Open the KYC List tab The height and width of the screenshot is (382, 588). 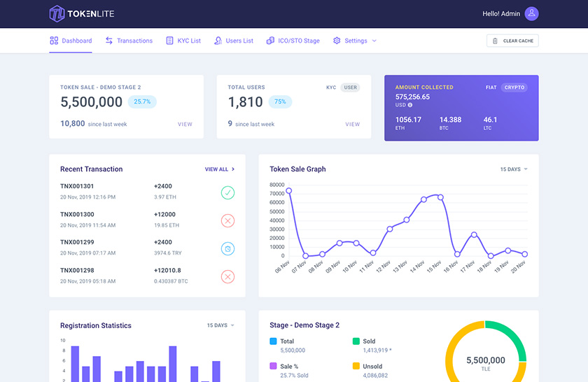click(x=183, y=41)
